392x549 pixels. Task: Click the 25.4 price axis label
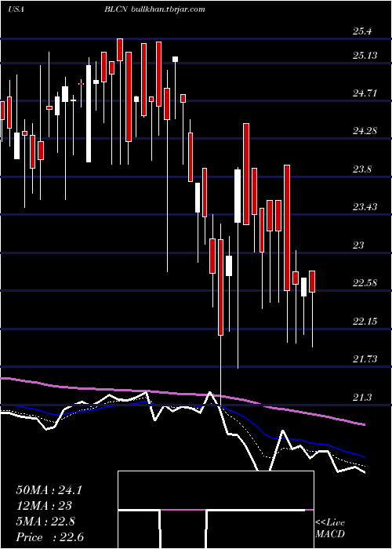(362, 32)
